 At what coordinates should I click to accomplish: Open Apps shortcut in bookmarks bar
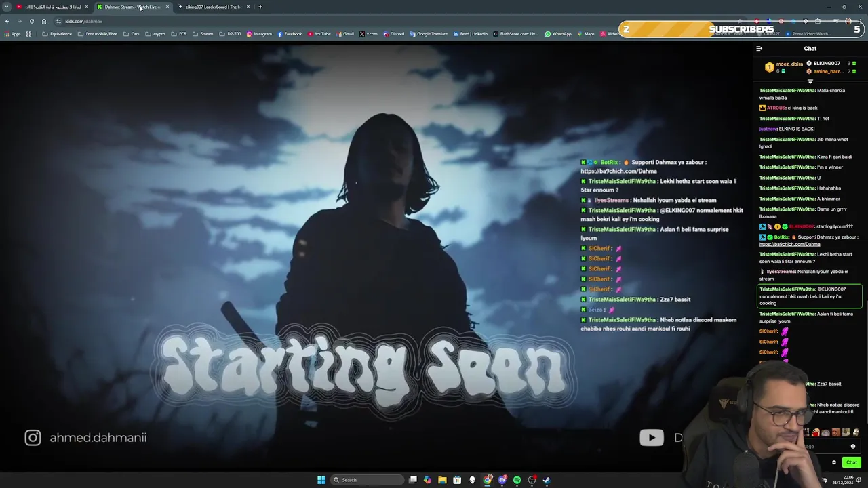point(12,34)
